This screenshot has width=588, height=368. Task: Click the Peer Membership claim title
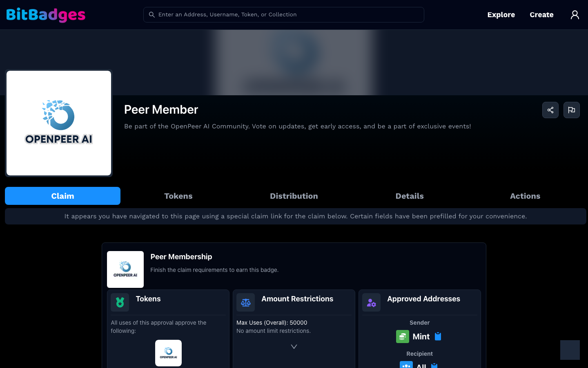pos(181,257)
